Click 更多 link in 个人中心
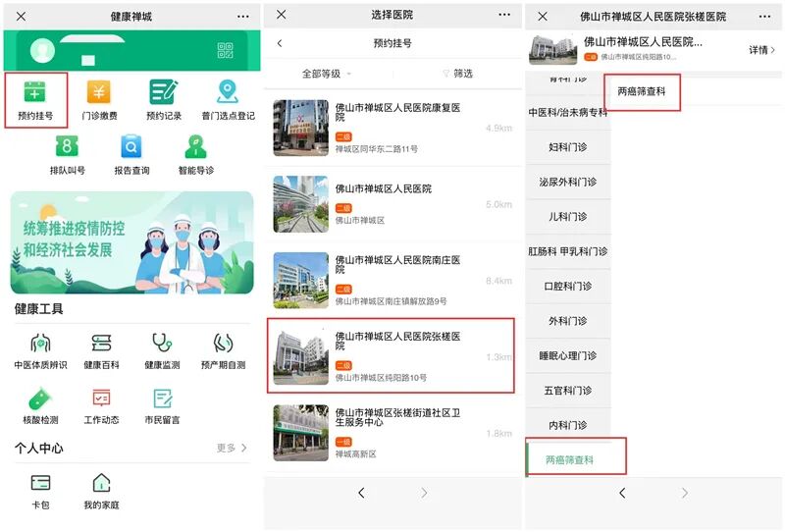The width and height of the screenshot is (785, 532). tap(232, 448)
